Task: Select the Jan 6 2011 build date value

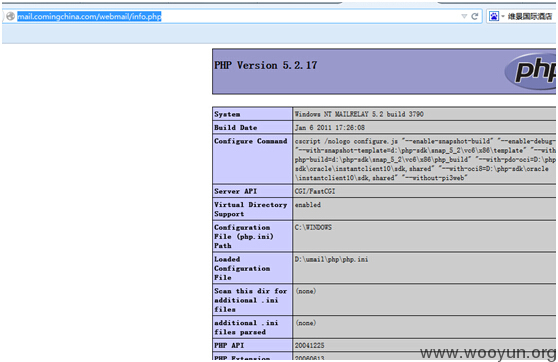Action: (330, 127)
